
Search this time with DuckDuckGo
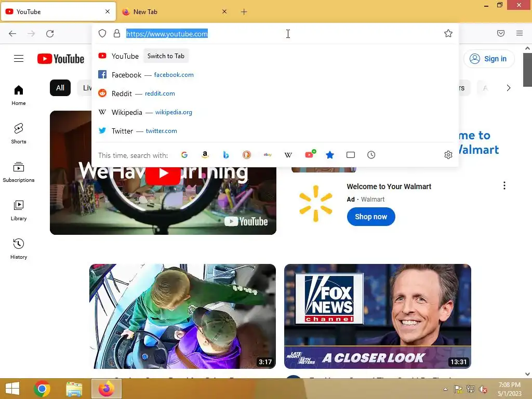pos(247,155)
